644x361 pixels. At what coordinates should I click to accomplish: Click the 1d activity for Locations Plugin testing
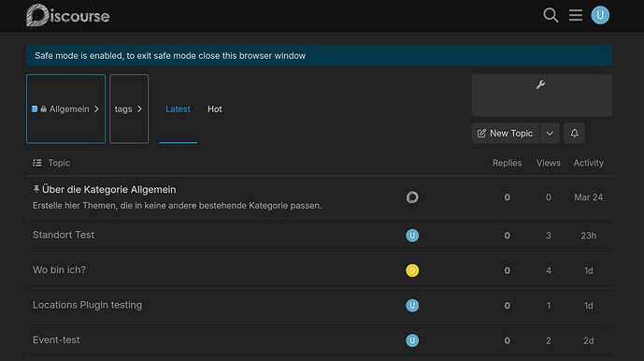[589, 306]
